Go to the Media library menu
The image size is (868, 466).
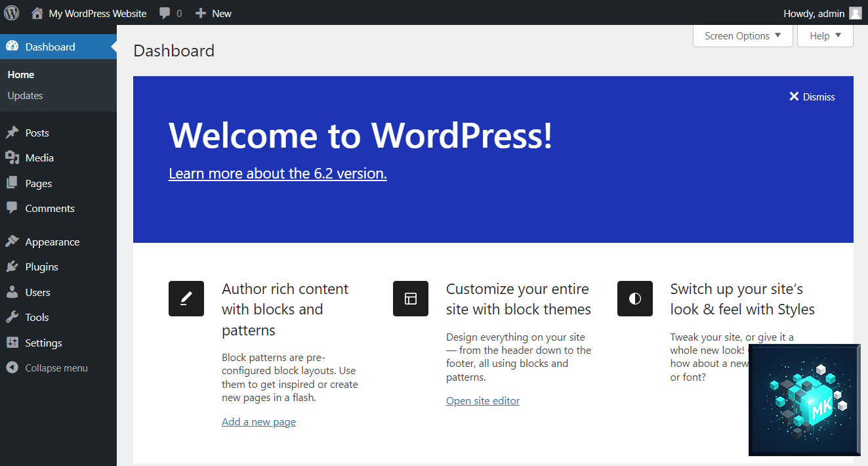(58, 158)
